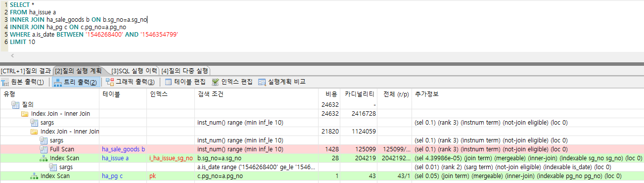This screenshot has height=183, width=644.
Task: Click the 질의 root node icon
Action: pyautogui.click(x=16, y=104)
